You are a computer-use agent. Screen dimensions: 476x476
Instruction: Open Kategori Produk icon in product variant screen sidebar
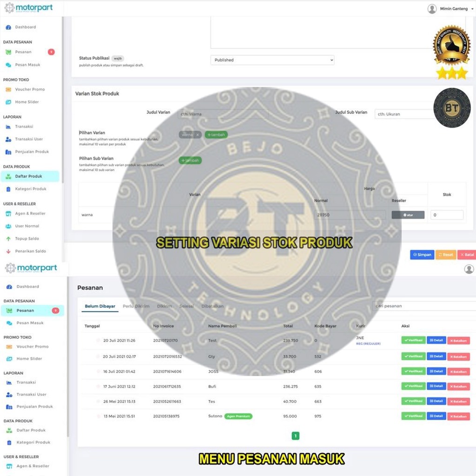(x=8, y=189)
